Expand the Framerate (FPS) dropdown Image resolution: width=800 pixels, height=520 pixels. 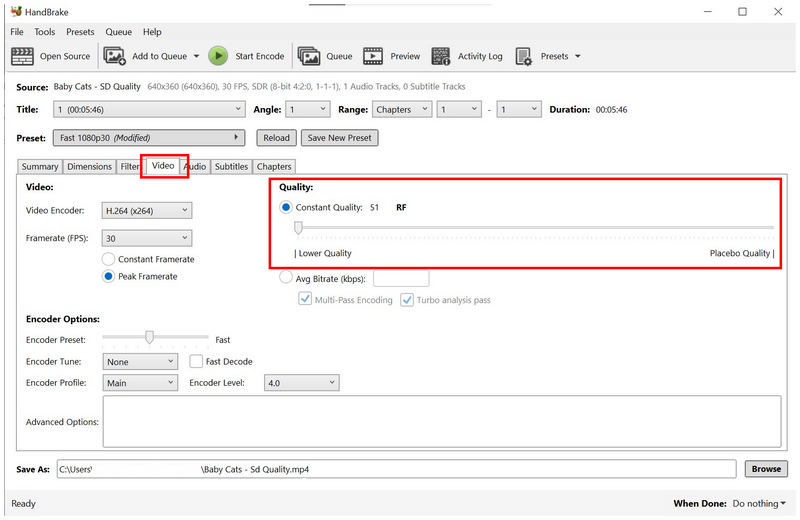146,238
